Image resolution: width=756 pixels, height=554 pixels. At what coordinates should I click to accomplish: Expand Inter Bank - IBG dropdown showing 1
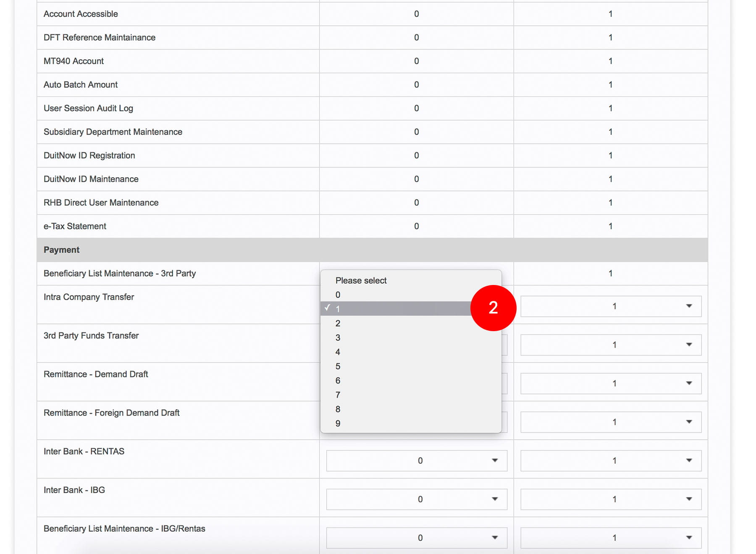[x=611, y=499]
